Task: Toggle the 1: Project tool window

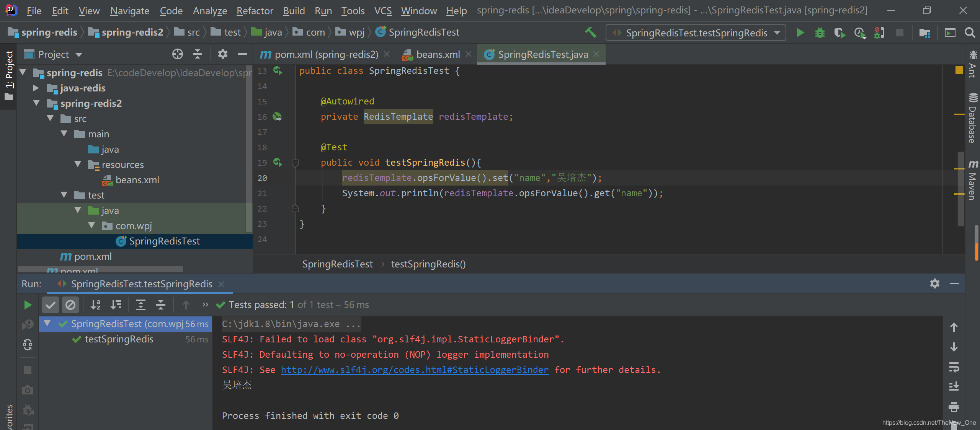Action: point(8,75)
